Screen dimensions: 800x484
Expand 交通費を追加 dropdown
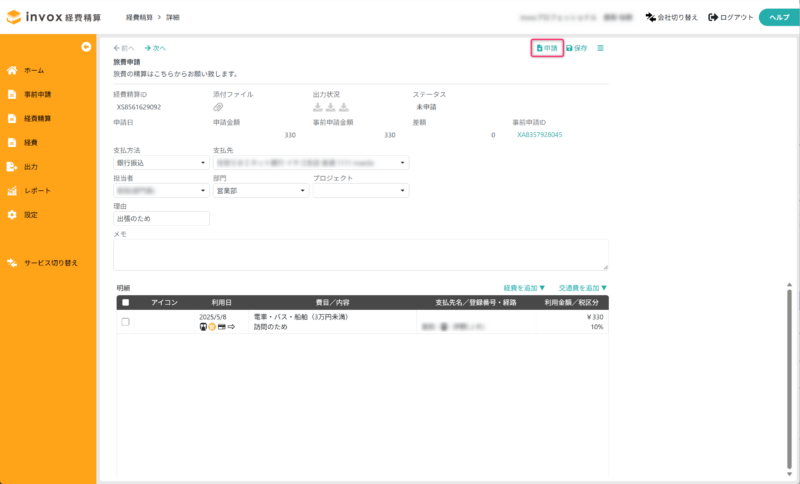coord(583,288)
